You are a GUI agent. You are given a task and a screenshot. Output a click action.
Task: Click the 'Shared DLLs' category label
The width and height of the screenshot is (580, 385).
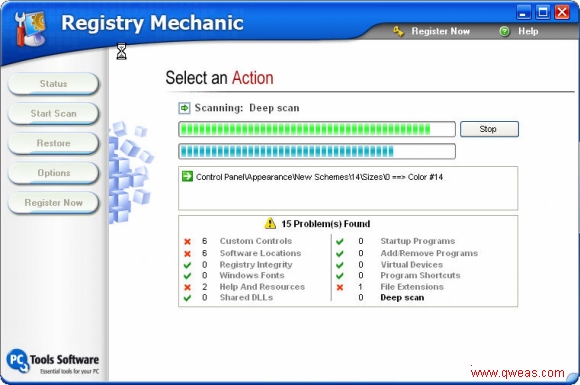246,298
